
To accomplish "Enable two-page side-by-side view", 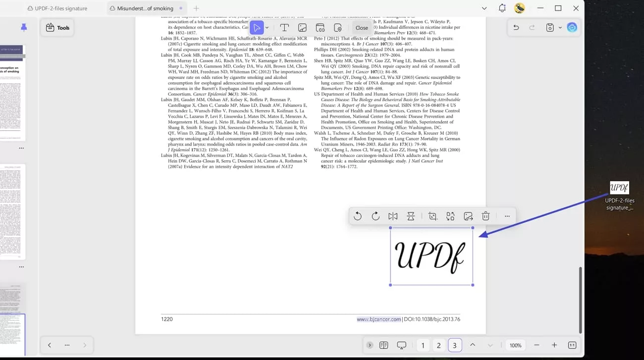I will [384, 345].
